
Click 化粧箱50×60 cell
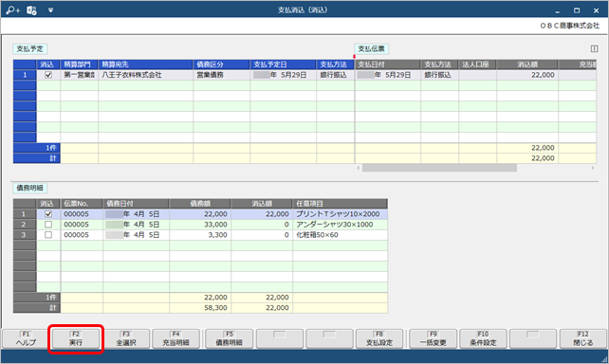[x=340, y=235]
